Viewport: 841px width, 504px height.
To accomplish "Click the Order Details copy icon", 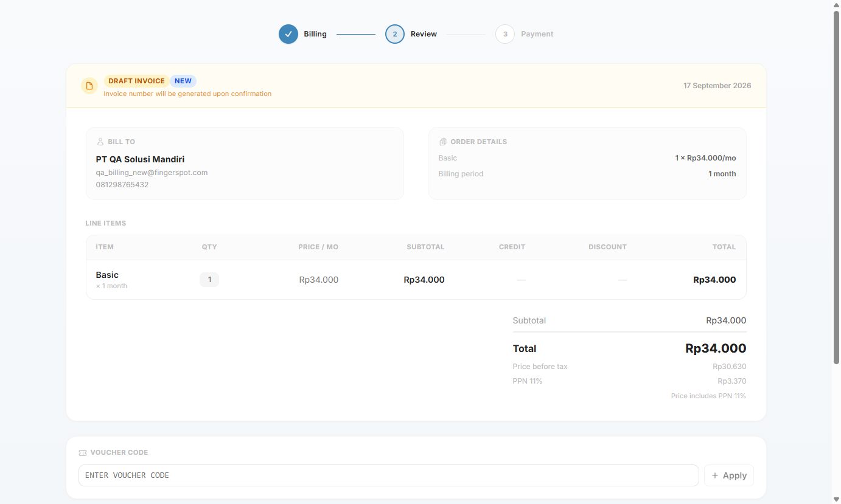I will coord(443,142).
